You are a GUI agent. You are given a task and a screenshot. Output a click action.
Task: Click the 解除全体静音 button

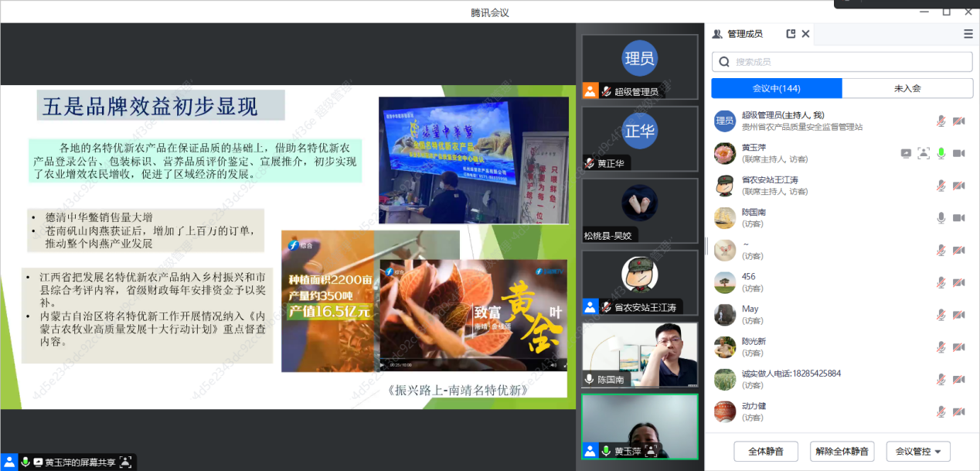pyautogui.click(x=842, y=452)
